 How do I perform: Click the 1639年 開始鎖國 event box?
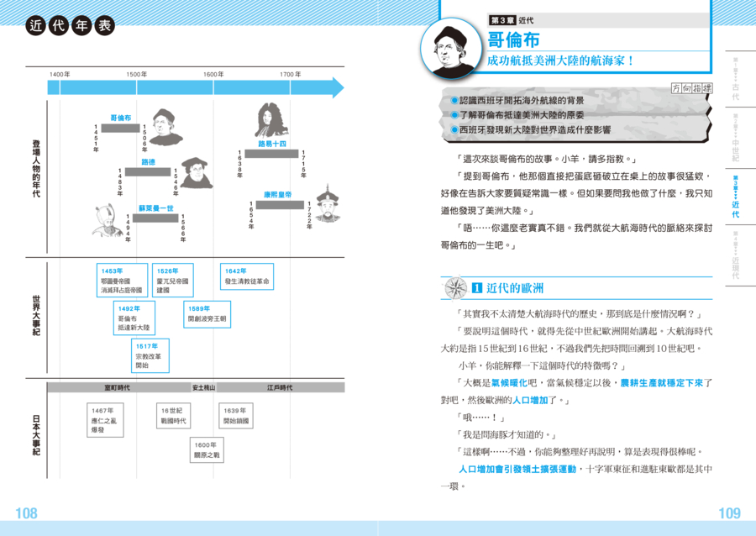pyautogui.click(x=236, y=416)
